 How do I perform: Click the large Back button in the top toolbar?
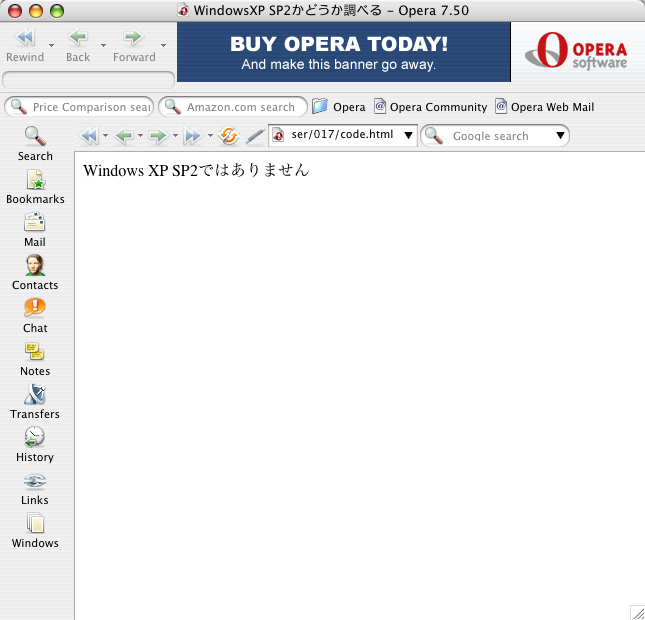(x=78, y=45)
